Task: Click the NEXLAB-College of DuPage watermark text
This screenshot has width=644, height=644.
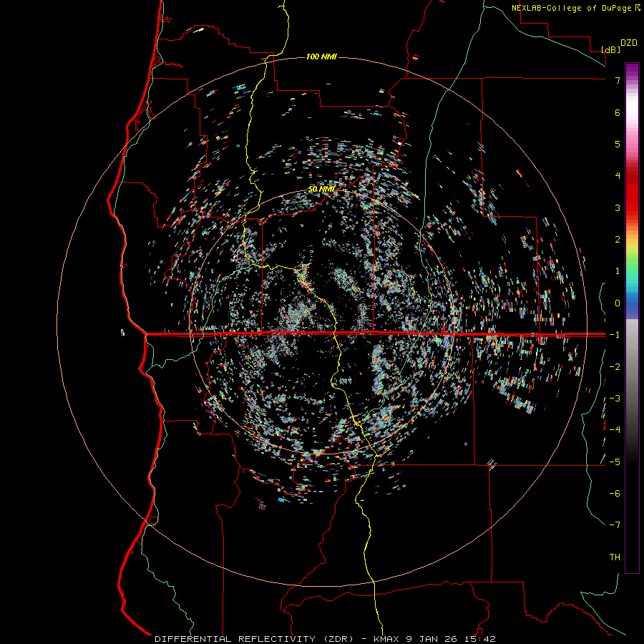Action: 572,8
